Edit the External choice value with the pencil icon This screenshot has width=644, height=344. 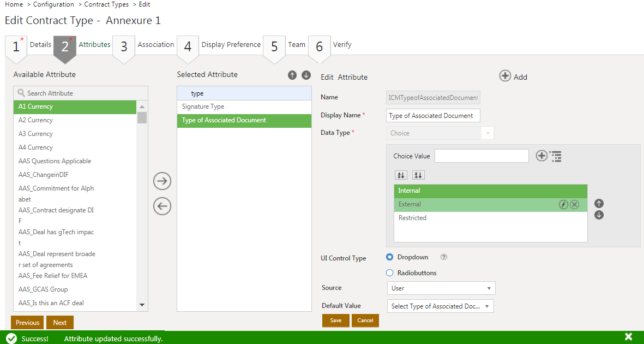(x=563, y=204)
